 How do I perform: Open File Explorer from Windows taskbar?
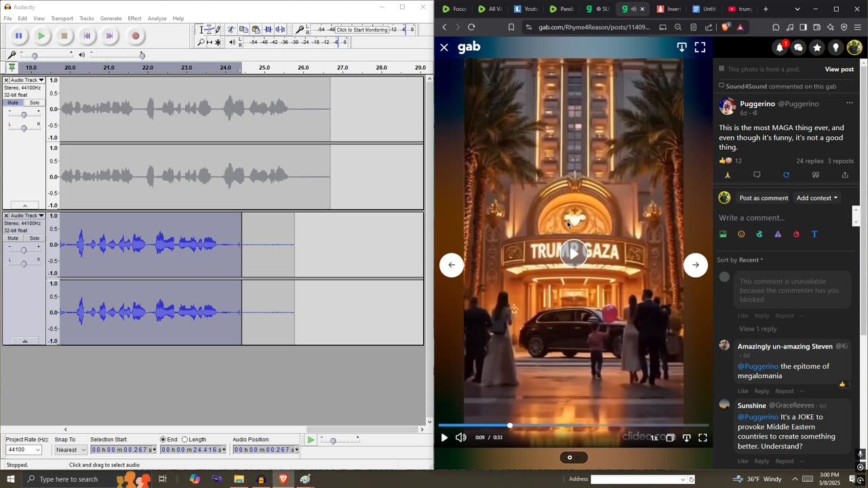(239, 479)
